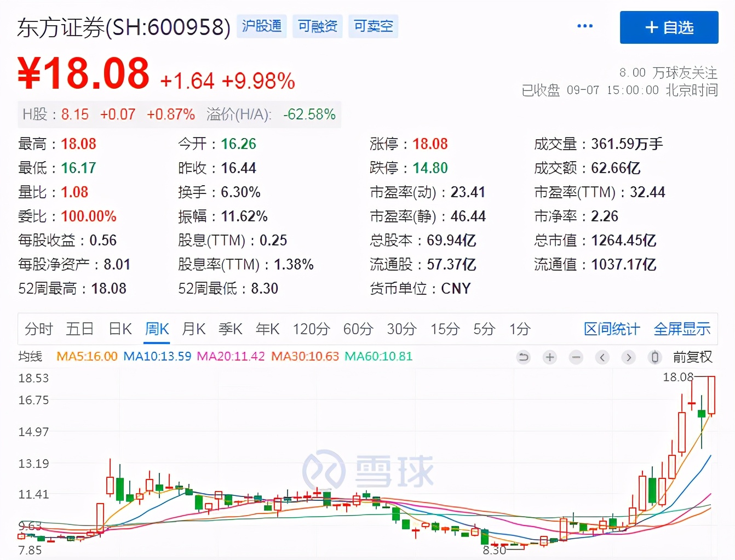
Task: Click the H股 price 8.15
Action: (75, 115)
